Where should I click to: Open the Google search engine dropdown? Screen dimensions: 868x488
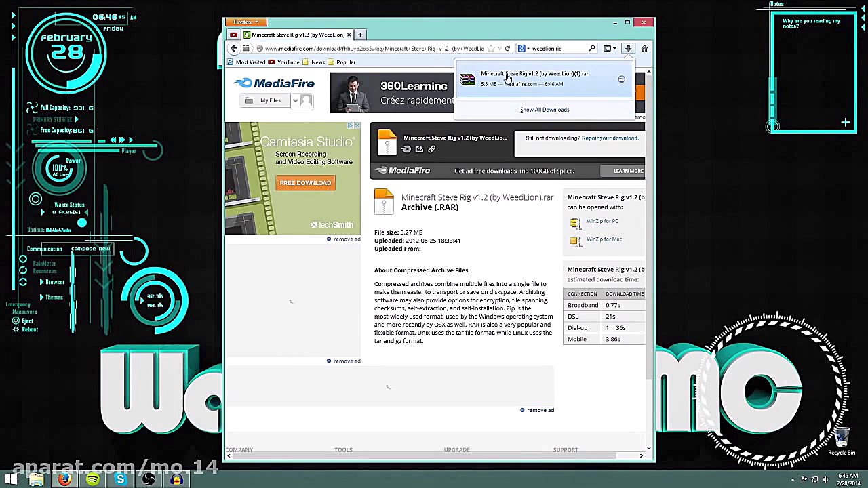(x=524, y=49)
